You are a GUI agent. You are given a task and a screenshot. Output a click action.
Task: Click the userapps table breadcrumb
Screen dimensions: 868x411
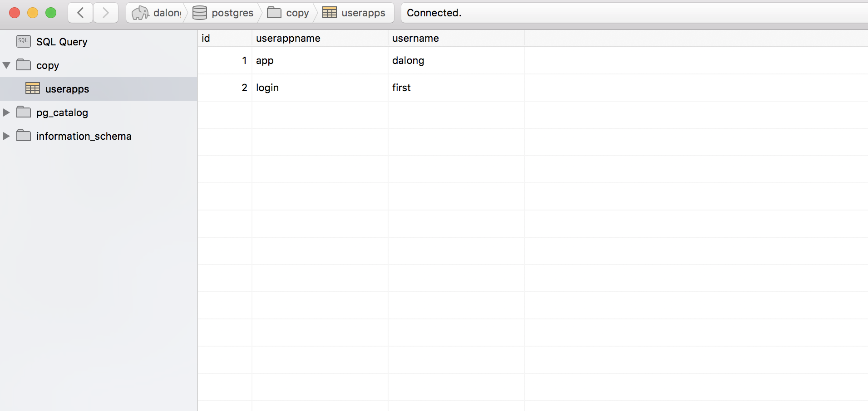tap(354, 13)
